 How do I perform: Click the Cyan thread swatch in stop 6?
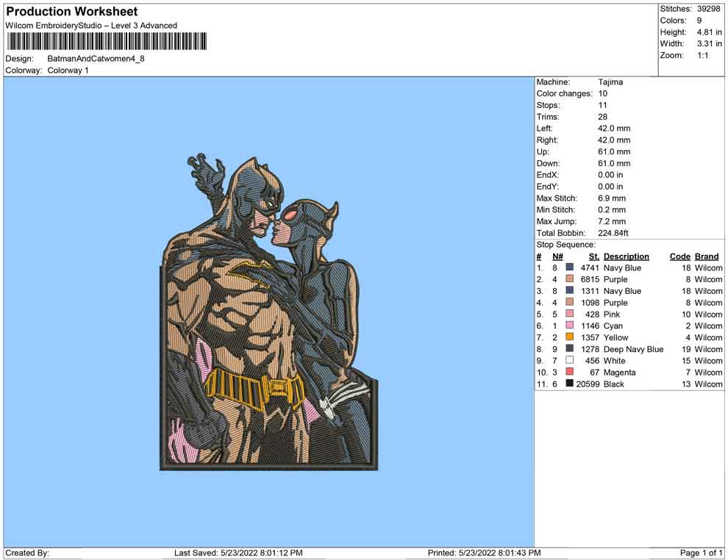point(570,326)
